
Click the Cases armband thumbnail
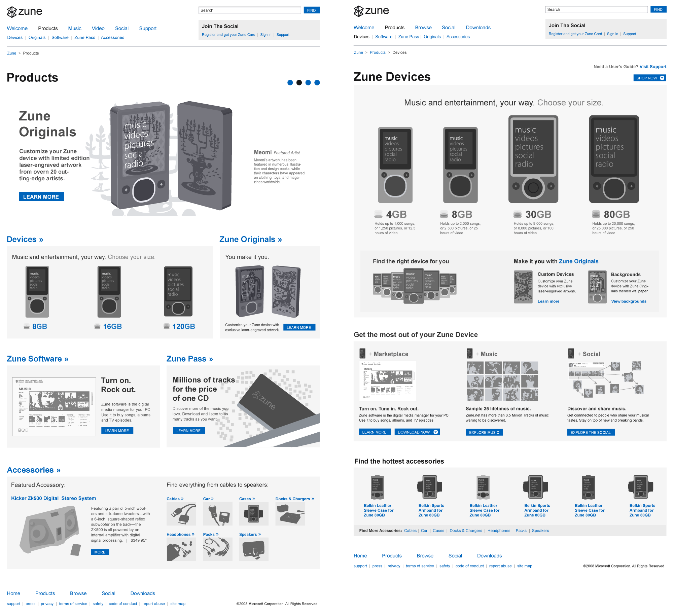pyautogui.click(x=254, y=514)
